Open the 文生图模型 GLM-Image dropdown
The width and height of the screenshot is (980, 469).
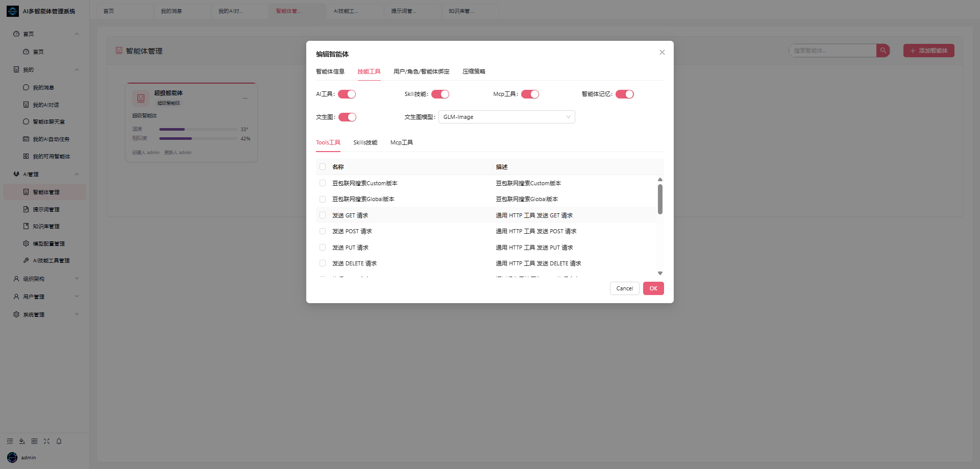point(507,117)
